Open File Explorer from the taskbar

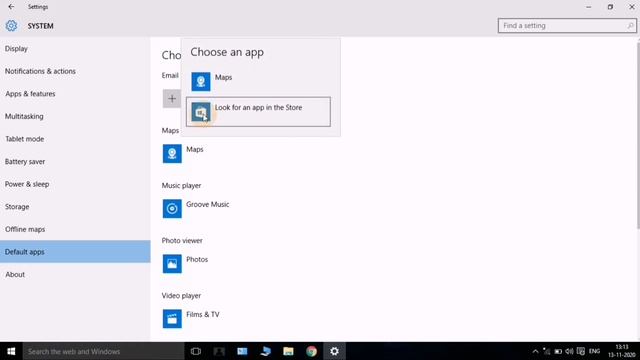tap(288, 351)
